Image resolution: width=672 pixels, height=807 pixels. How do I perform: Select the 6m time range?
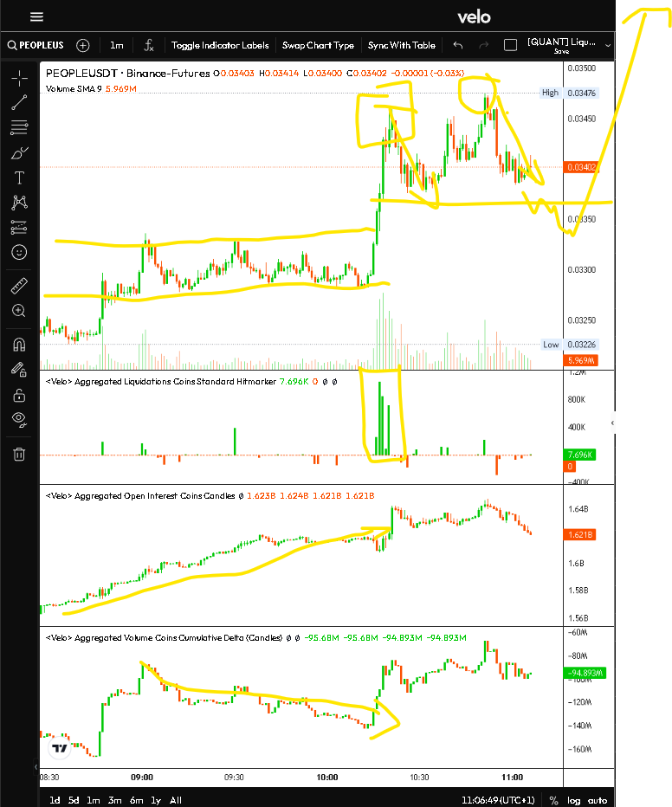(x=136, y=800)
